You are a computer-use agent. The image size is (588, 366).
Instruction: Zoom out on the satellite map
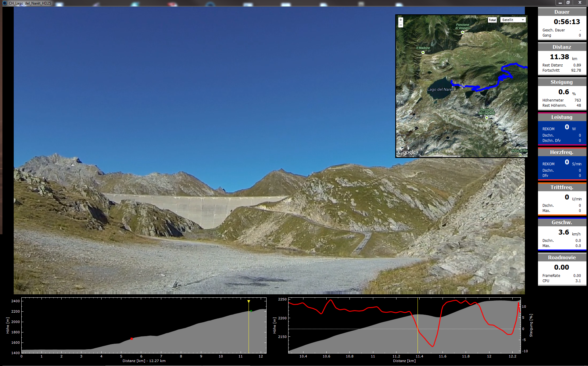pos(400,25)
